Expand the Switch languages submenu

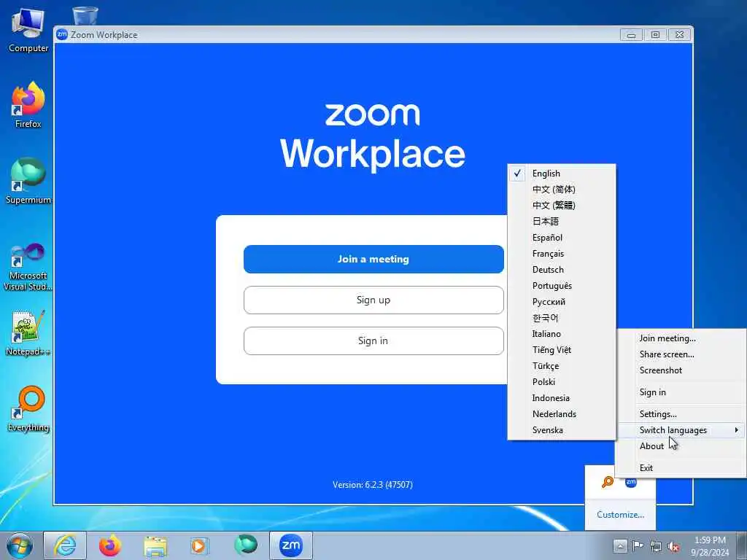(682, 430)
